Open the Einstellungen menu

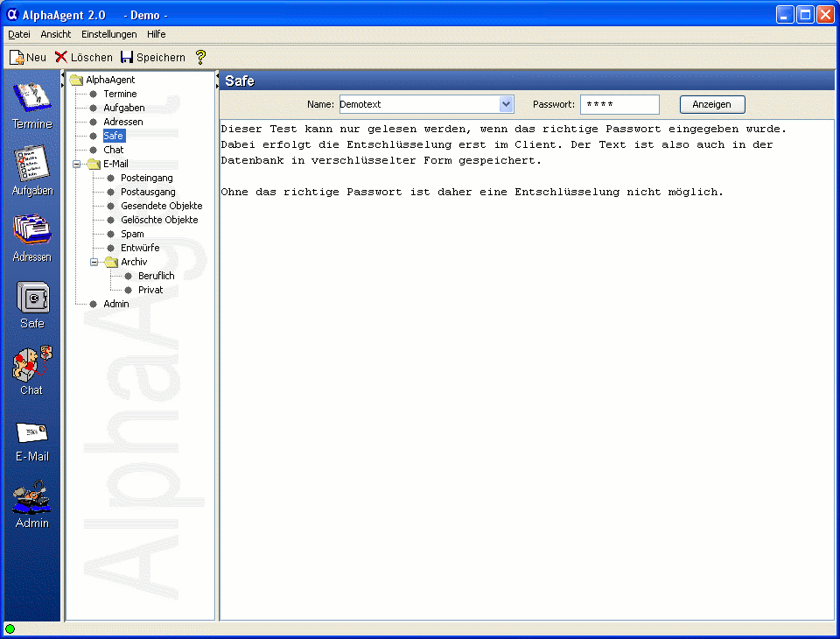coord(108,34)
